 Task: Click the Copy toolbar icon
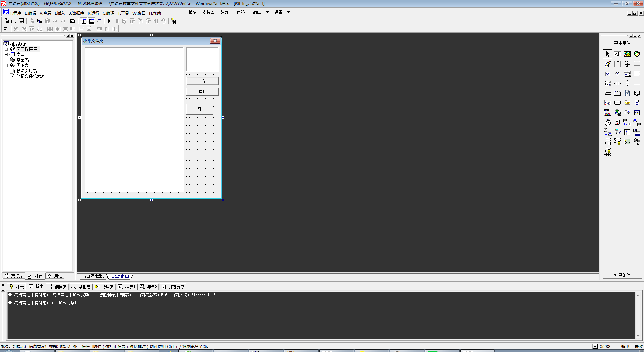(40, 21)
